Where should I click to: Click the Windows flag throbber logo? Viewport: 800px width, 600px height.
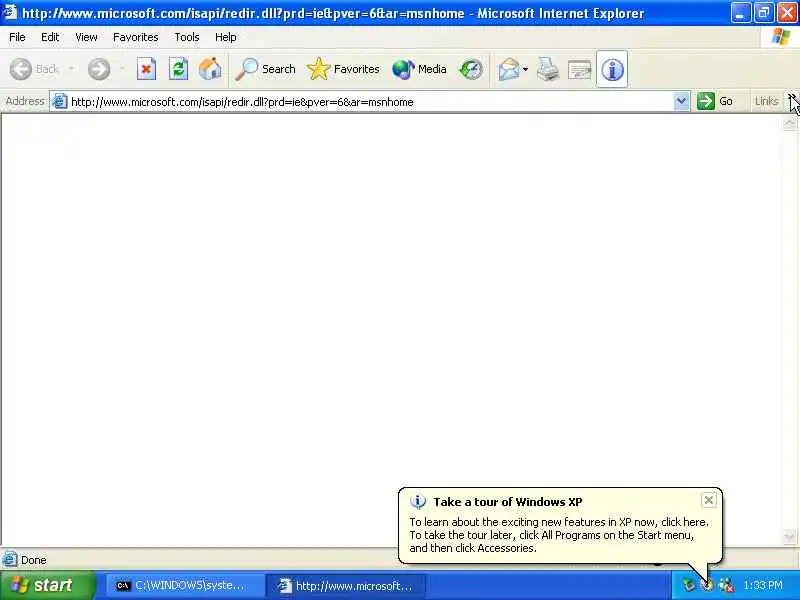coord(781,37)
